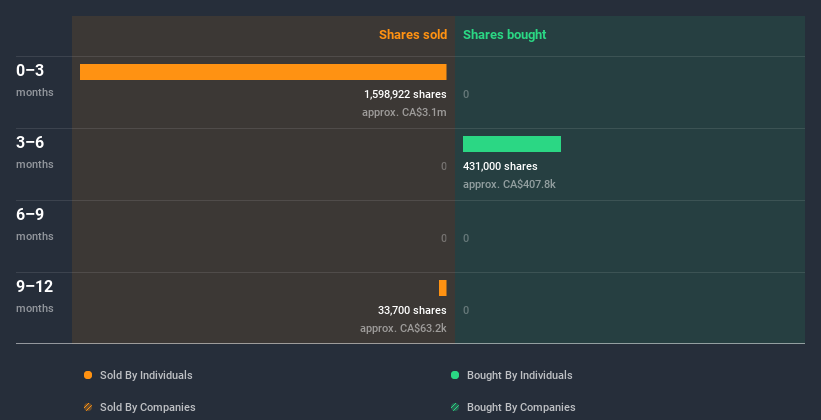
Task: Click the approx. CA$407.8k amount
Action: 510,184
